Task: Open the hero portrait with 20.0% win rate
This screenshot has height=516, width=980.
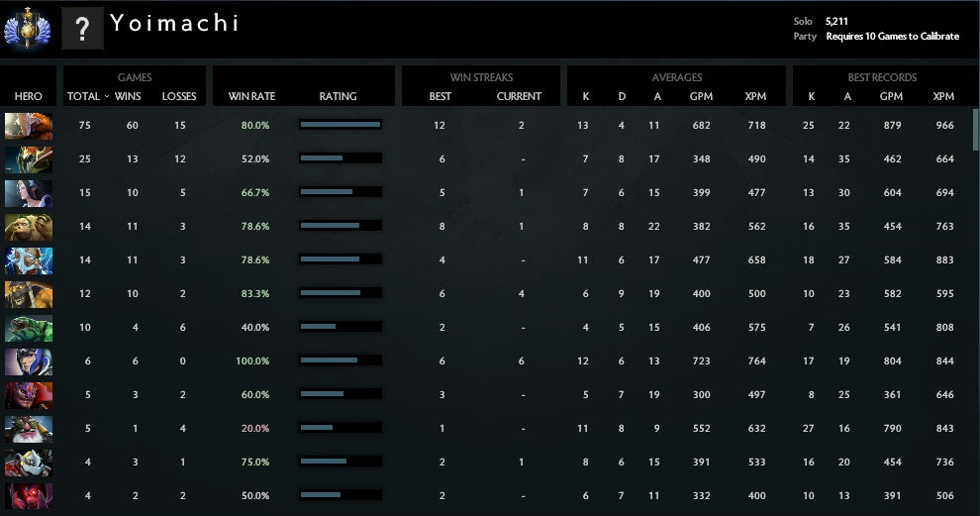Action: click(29, 428)
